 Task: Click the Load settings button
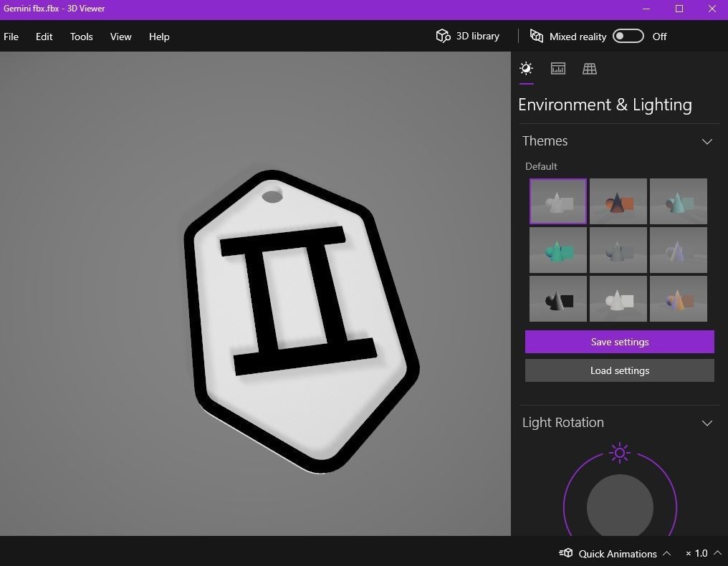coord(619,370)
